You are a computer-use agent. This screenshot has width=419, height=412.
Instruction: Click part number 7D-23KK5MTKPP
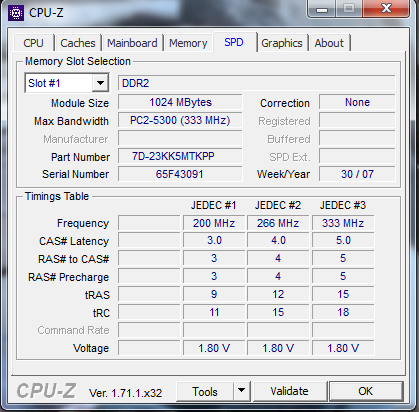click(180, 156)
